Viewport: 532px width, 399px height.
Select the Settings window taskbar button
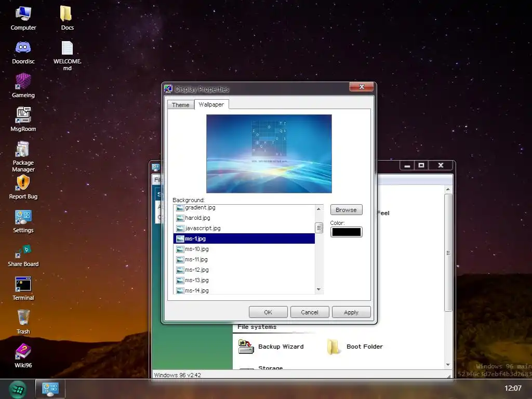pyautogui.click(x=50, y=389)
